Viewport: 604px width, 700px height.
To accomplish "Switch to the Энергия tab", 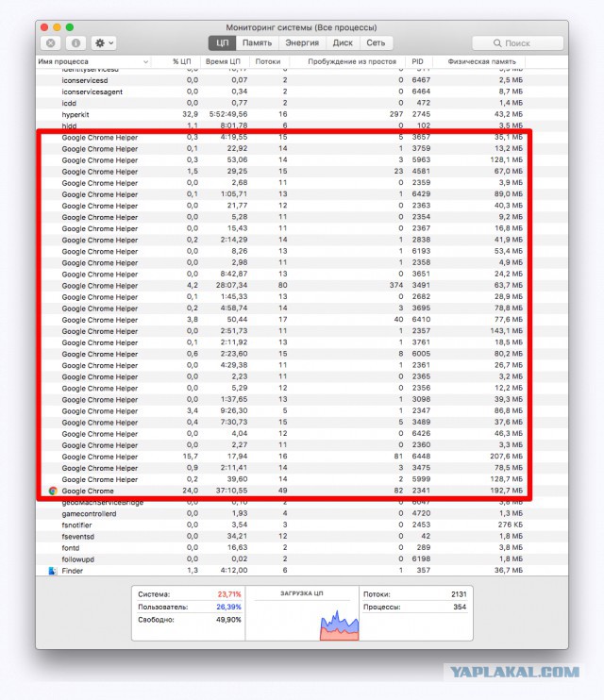I will [x=302, y=42].
